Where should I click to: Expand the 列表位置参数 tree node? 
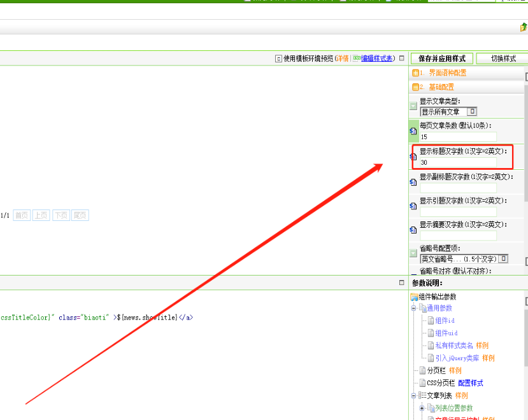click(x=422, y=408)
